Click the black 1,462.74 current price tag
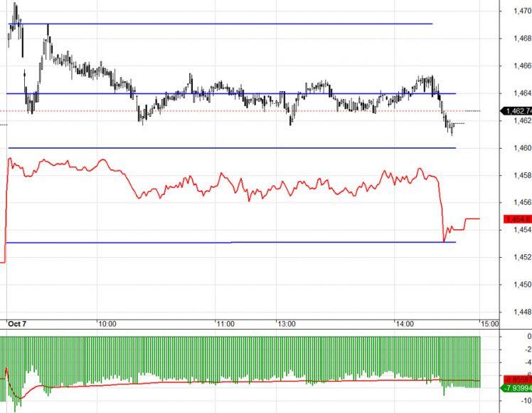532x413 pixels. tap(516, 111)
